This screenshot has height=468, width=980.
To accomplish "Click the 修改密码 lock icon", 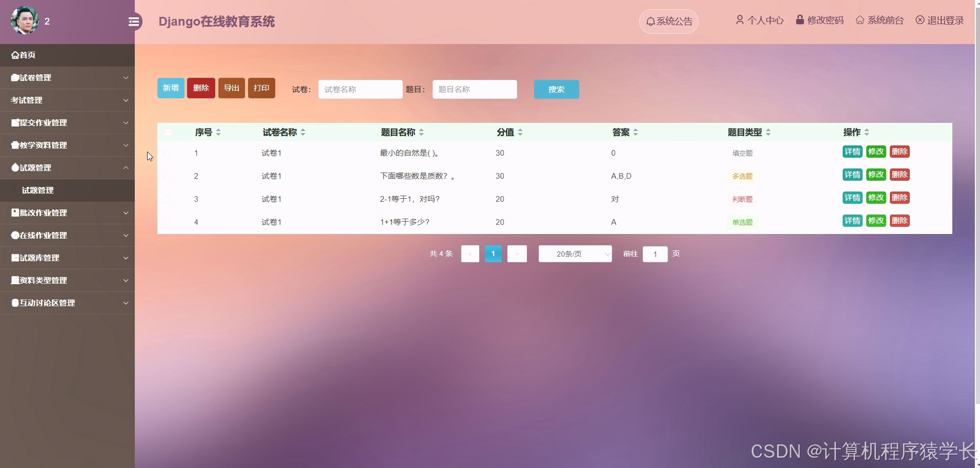I will pyautogui.click(x=800, y=19).
